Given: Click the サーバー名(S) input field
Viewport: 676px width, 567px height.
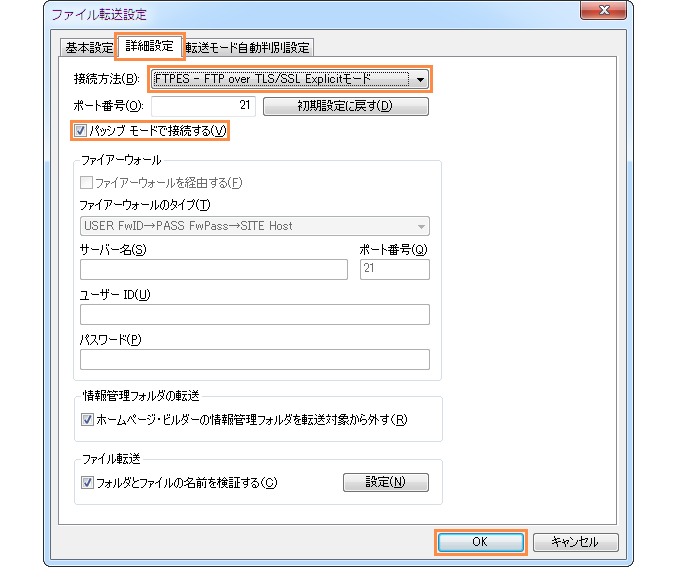Looking at the screenshot, I should [x=214, y=269].
